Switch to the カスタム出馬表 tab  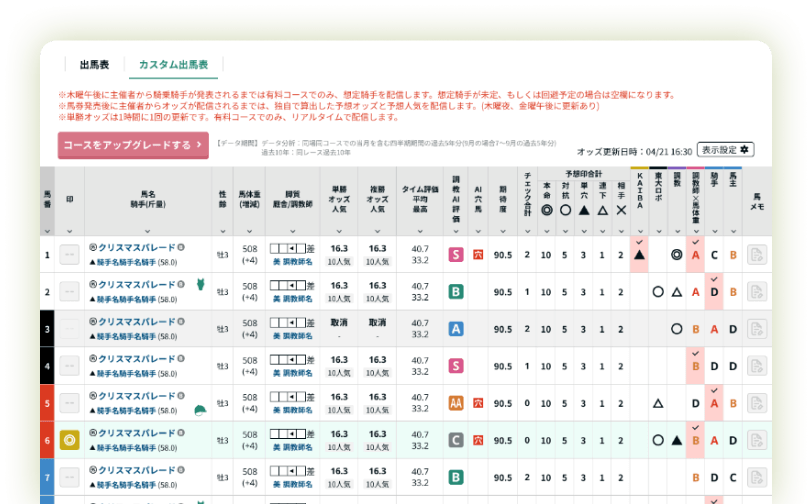click(173, 64)
